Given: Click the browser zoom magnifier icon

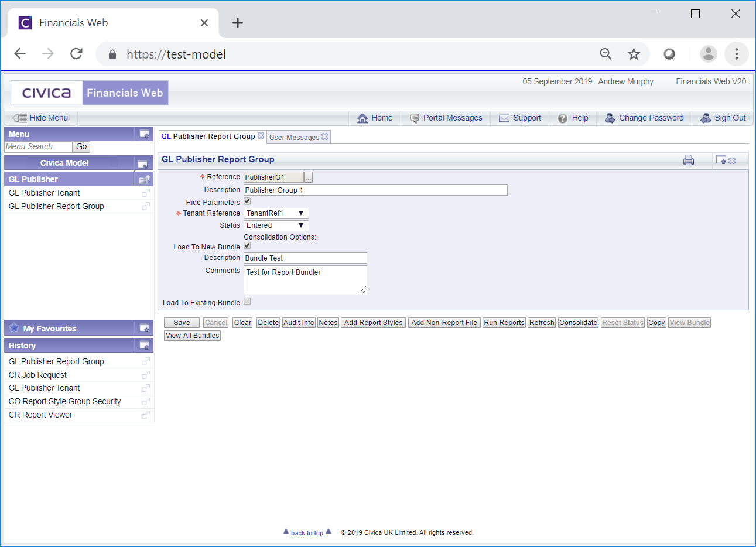Looking at the screenshot, I should pyautogui.click(x=606, y=54).
